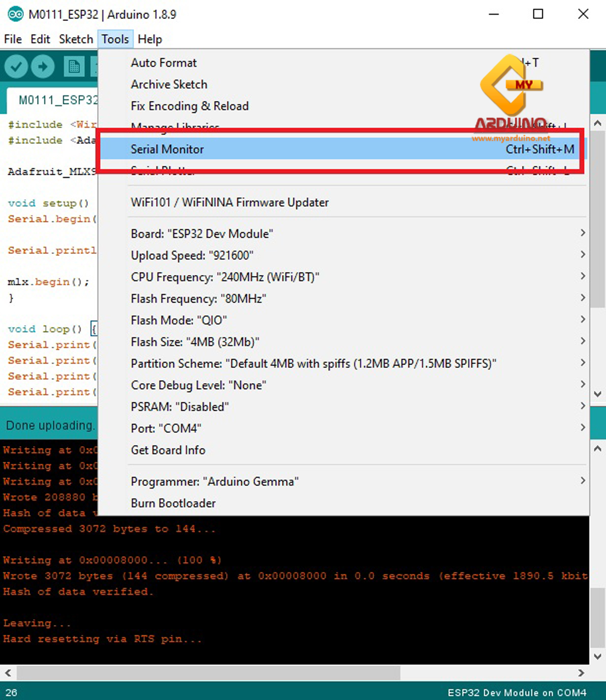Select Auto Format from Tools menu

pyautogui.click(x=343, y=63)
